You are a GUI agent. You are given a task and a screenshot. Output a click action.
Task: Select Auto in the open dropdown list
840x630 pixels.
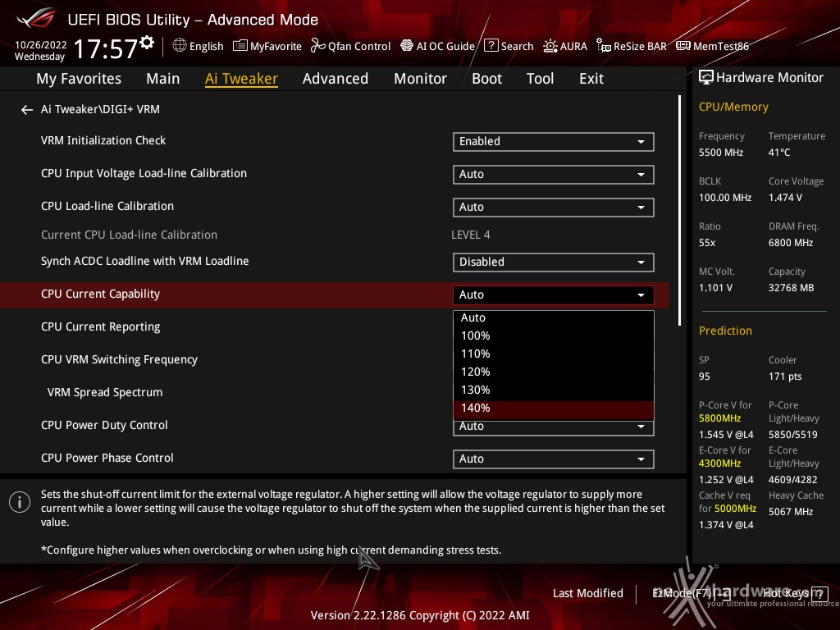click(554, 317)
